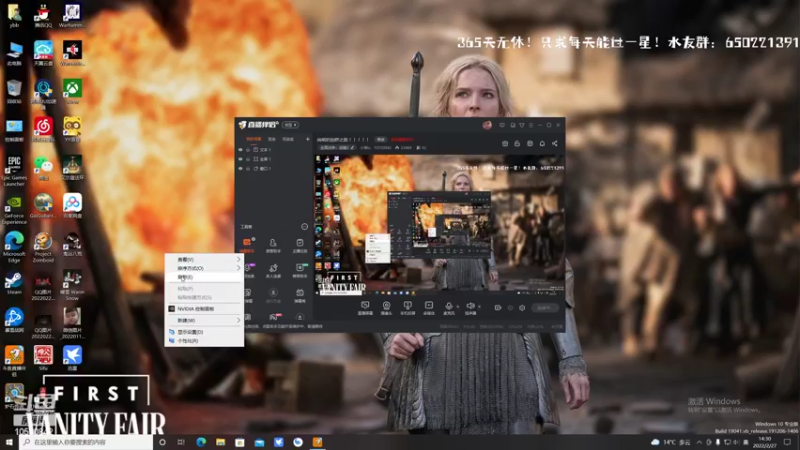This screenshot has width=800, height=450.
Task: Click the speaker icon in streaming toolbar
Action: pyautogui.click(x=470, y=308)
